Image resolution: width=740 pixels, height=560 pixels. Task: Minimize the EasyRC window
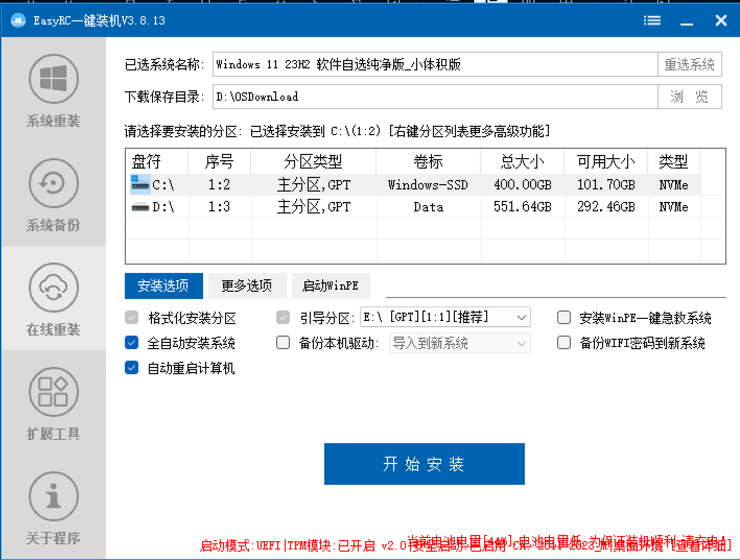[x=687, y=20]
